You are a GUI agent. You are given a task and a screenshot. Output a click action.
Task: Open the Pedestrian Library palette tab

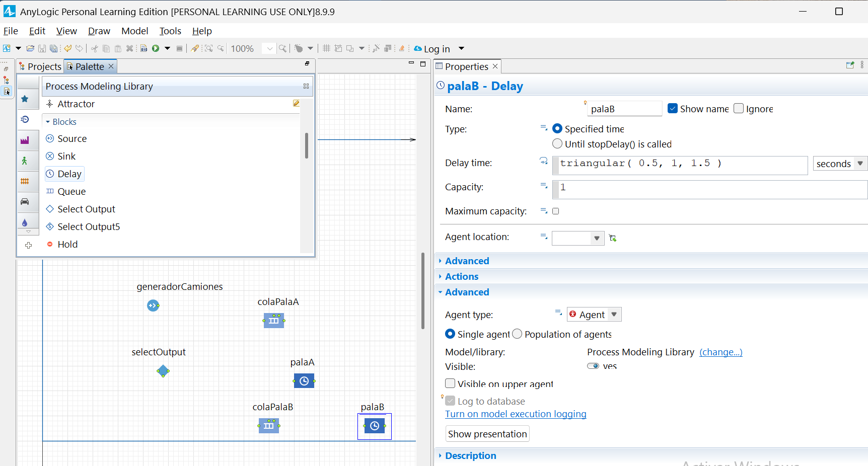[25, 161]
